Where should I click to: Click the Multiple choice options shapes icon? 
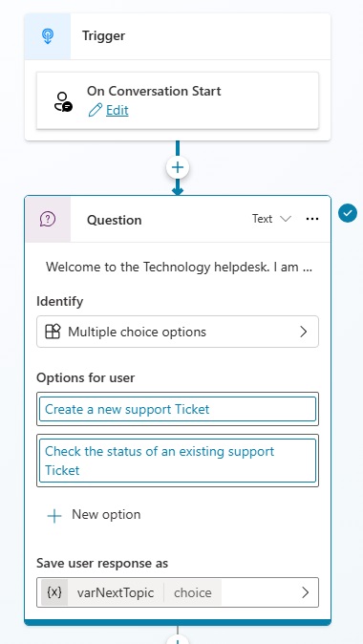coord(53,332)
